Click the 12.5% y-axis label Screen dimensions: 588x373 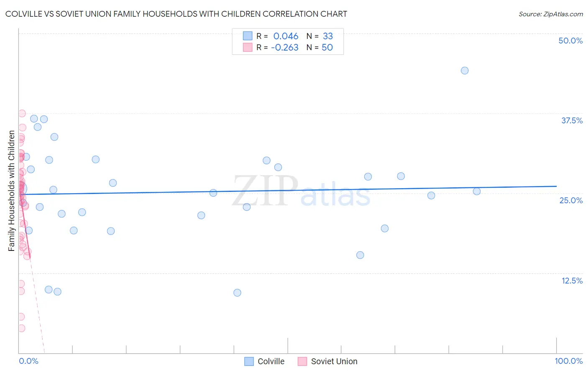tap(572, 281)
